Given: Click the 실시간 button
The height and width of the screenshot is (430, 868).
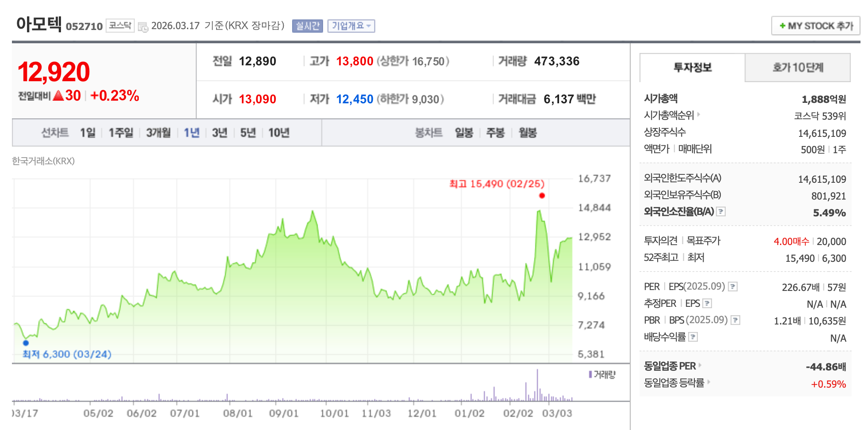Looking at the screenshot, I should (x=308, y=26).
